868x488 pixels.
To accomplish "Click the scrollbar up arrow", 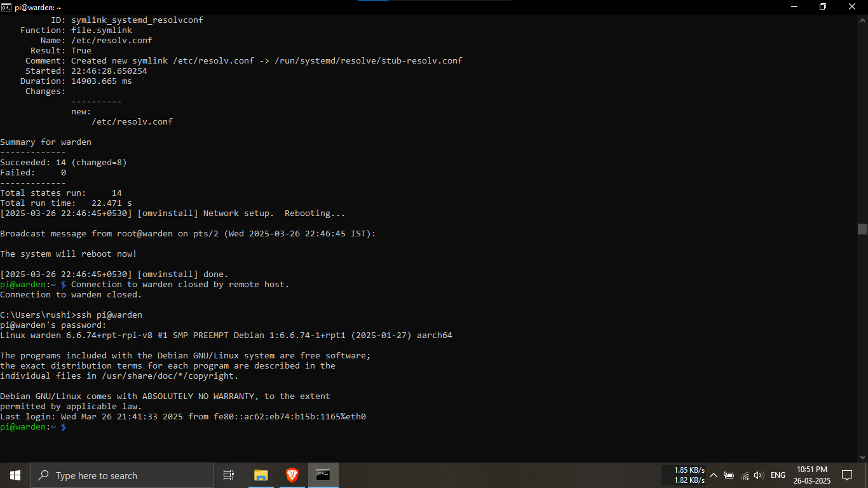I will (x=862, y=19).
